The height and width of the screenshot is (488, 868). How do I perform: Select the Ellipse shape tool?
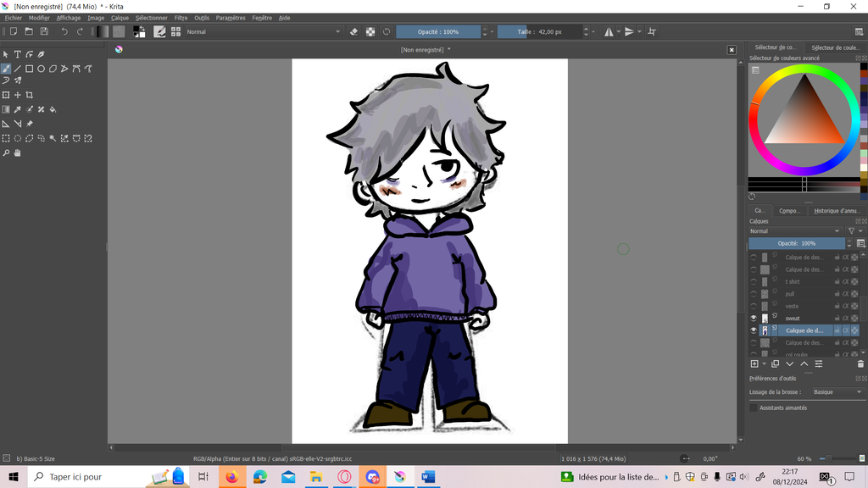point(41,69)
